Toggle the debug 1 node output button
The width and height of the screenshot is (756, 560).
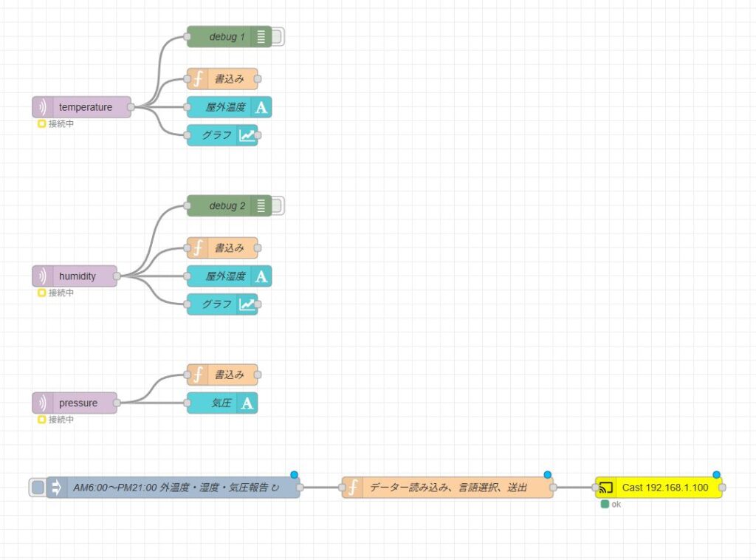(278, 37)
